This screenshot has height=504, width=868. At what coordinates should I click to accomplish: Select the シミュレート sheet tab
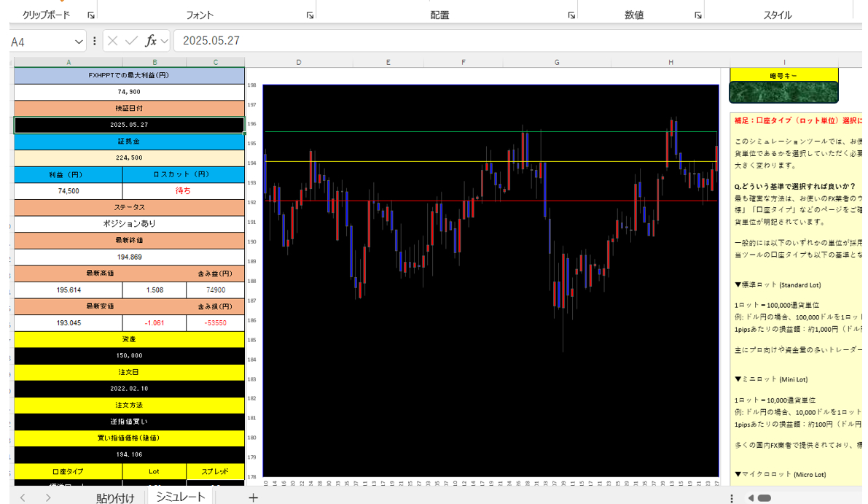(x=180, y=497)
